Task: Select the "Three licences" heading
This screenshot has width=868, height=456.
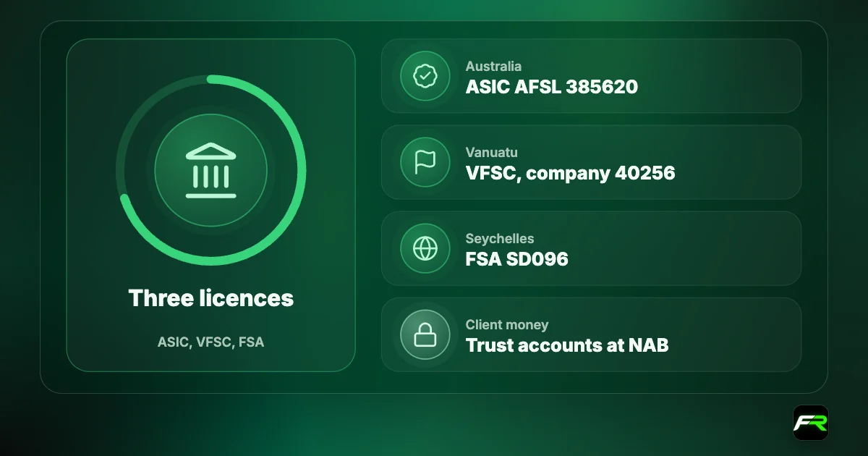Action: pyautogui.click(x=211, y=298)
